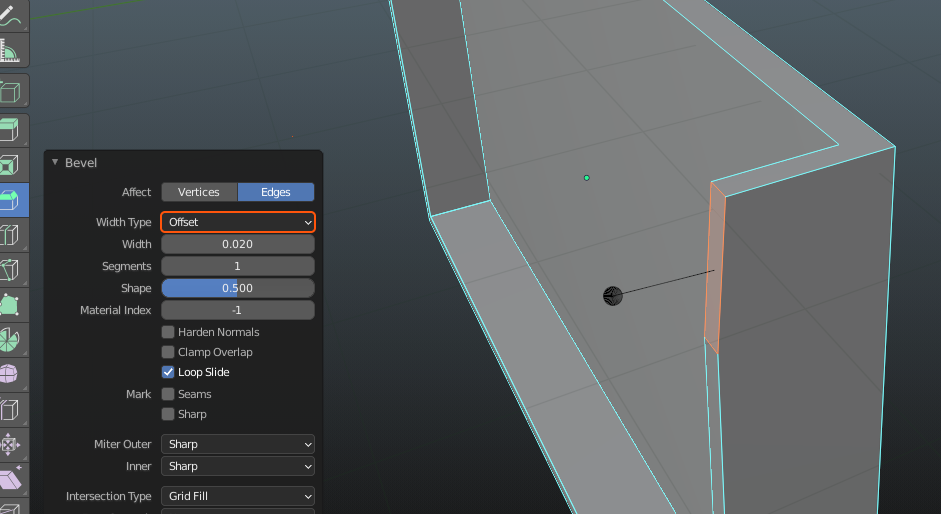941x514 pixels.
Task: Select the Smooth tool
Action: (11, 375)
